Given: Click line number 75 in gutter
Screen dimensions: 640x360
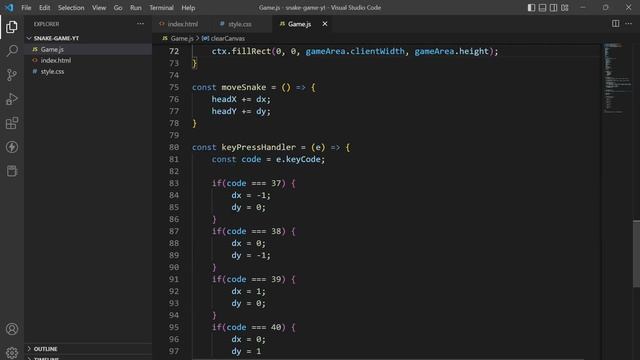Looking at the screenshot, I should coord(174,87).
